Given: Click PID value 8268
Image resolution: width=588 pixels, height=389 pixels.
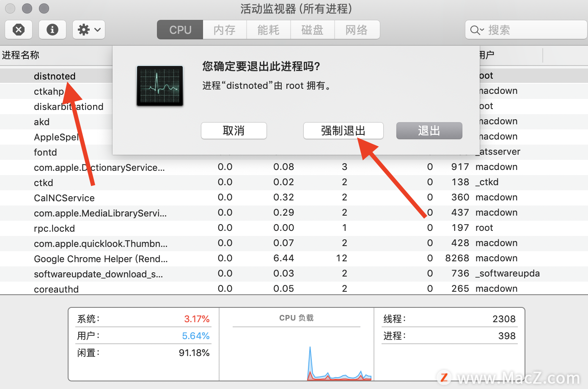Looking at the screenshot, I should pos(457,258).
